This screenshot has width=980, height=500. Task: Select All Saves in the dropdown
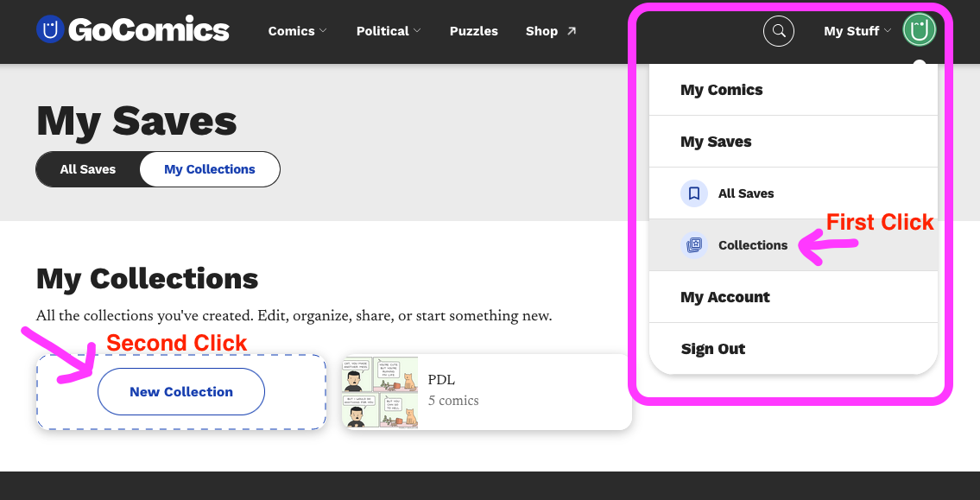(x=793, y=193)
